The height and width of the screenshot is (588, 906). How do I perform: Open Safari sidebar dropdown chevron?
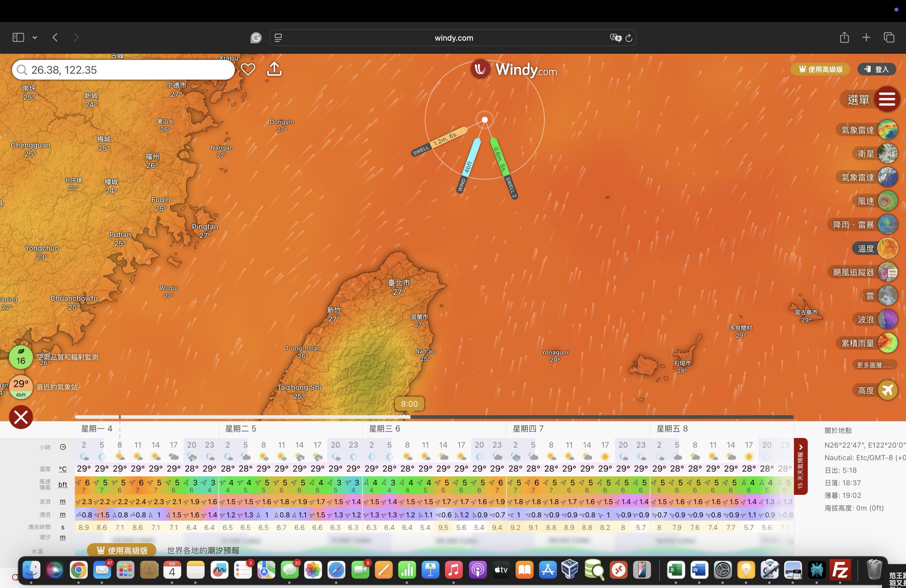pos(35,37)
